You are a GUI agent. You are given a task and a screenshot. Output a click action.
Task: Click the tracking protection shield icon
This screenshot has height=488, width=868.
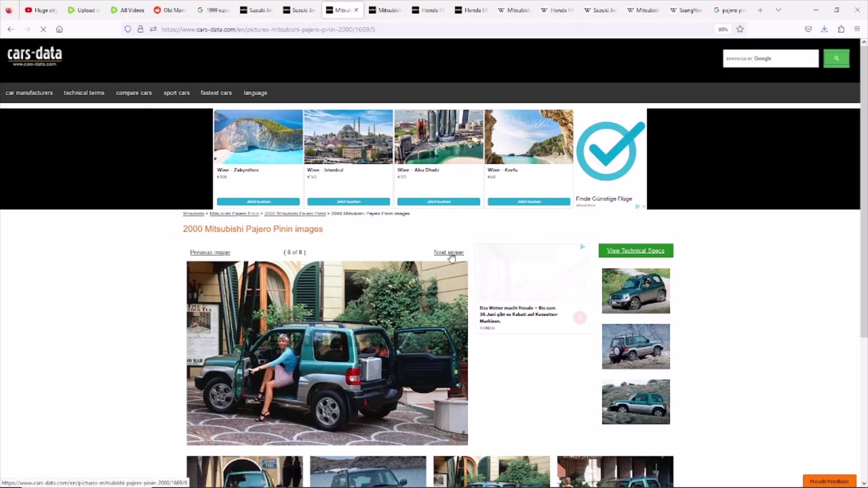[127, 29]
